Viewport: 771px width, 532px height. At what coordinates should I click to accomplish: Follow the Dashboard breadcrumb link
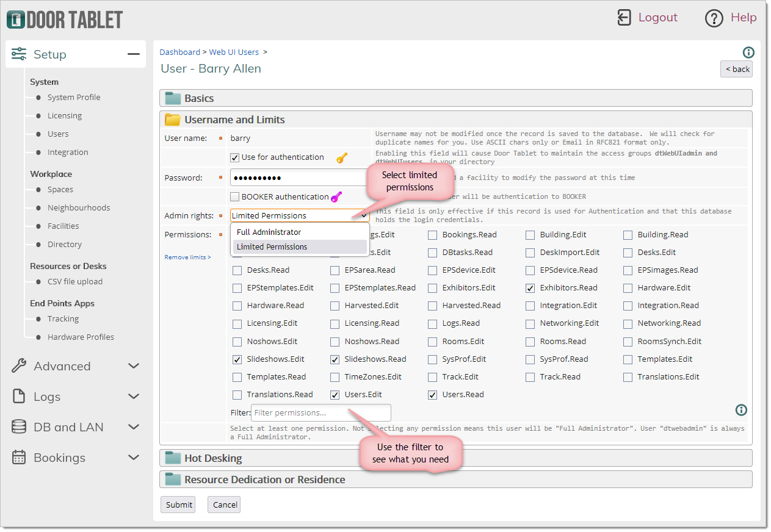click(180, 52)
